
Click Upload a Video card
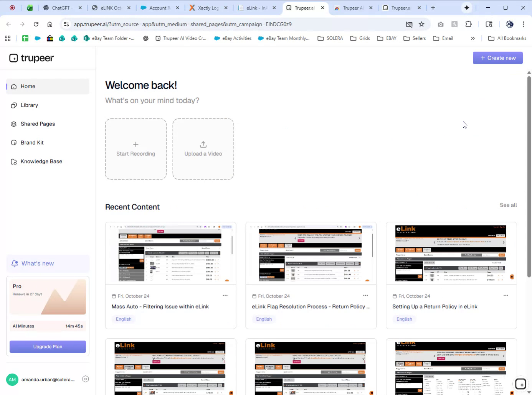click(x=203, y=149)
